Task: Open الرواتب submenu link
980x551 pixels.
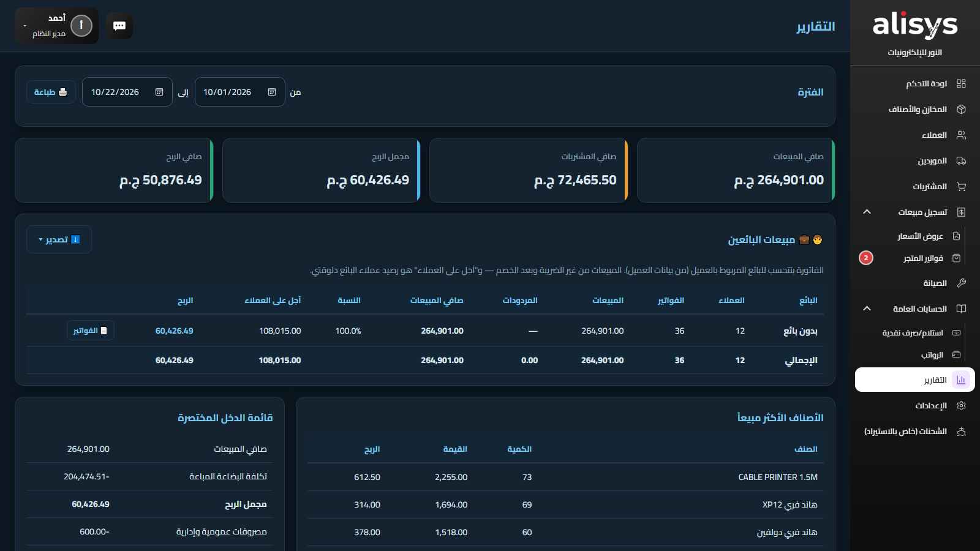Action: click(x=932, y=354)
